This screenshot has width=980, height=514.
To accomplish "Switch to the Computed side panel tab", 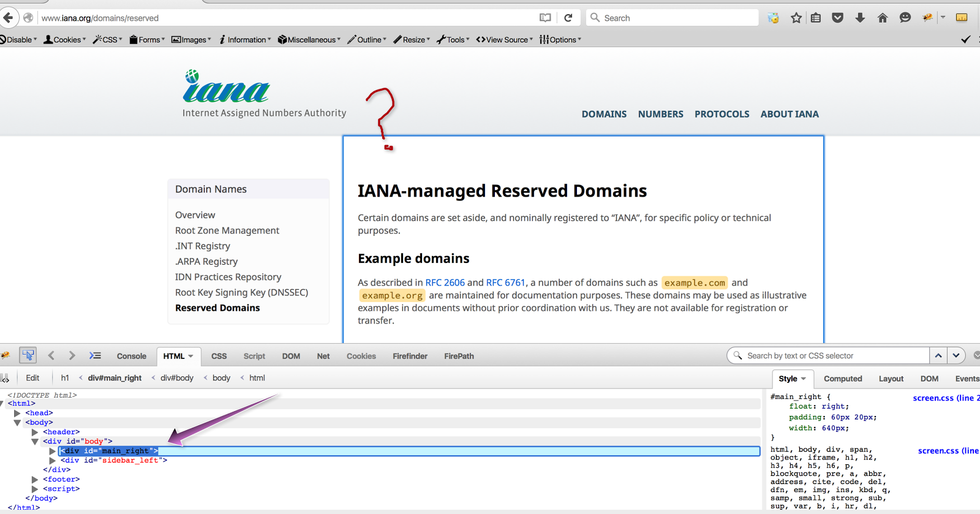I will 843,379.
